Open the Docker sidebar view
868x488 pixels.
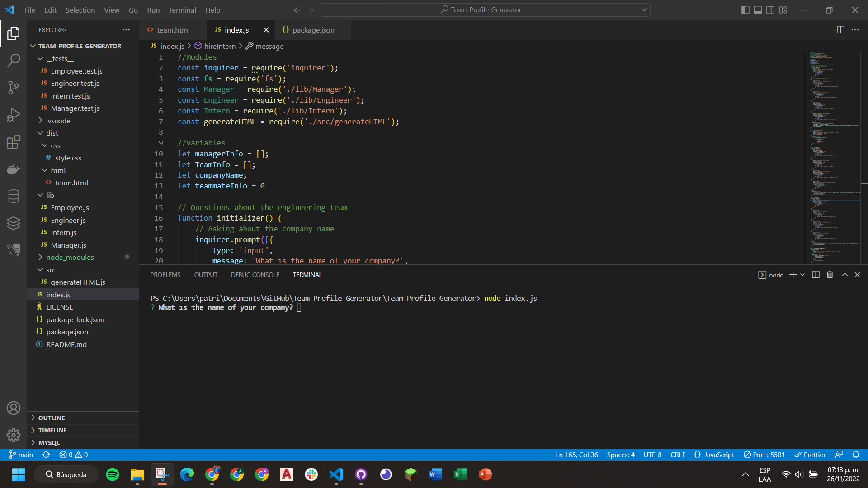tap(14, 169)
